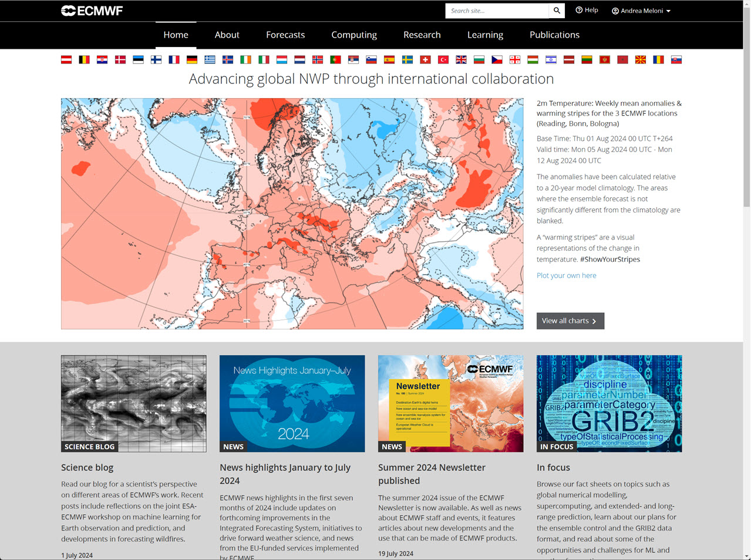Screen dimensions: 751x560
Task: Click the search magnifier icon button
Action: tap(557, 11)
